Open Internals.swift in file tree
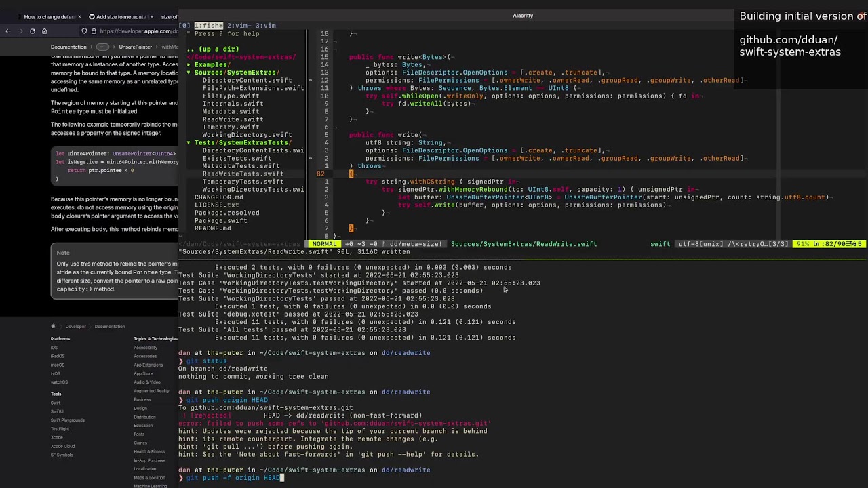 click(233, 104)
